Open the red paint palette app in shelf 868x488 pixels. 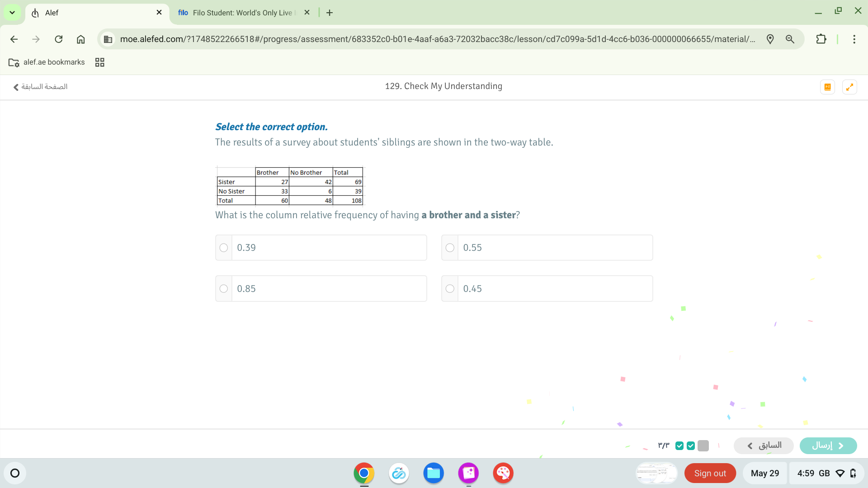click(503, 473)
